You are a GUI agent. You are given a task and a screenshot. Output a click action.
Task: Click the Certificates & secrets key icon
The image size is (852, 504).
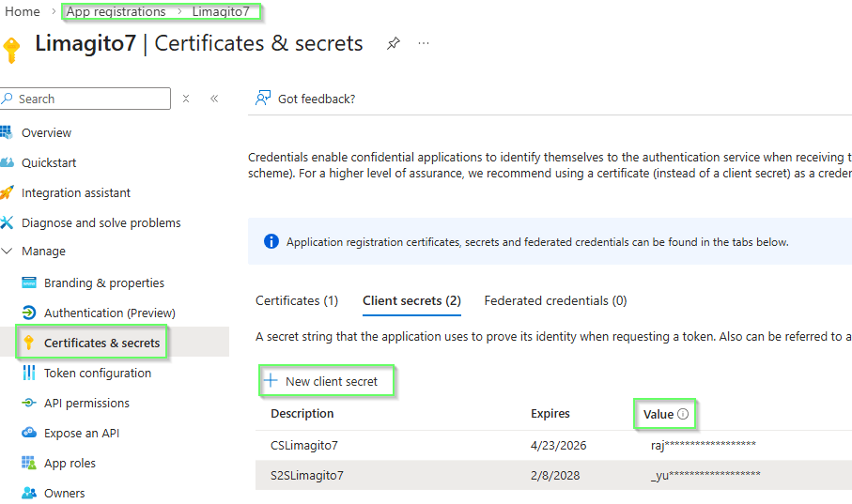point(29,343)
